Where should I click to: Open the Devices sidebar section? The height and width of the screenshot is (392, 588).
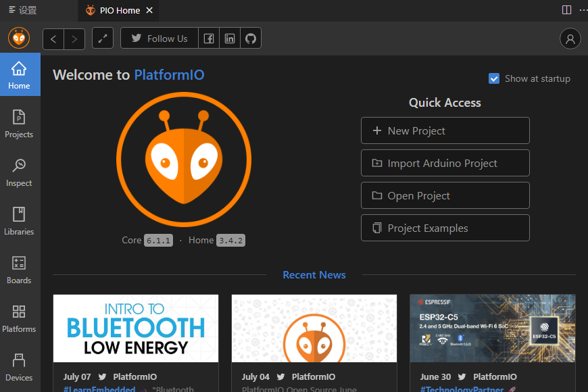click(x=19, y=367)
